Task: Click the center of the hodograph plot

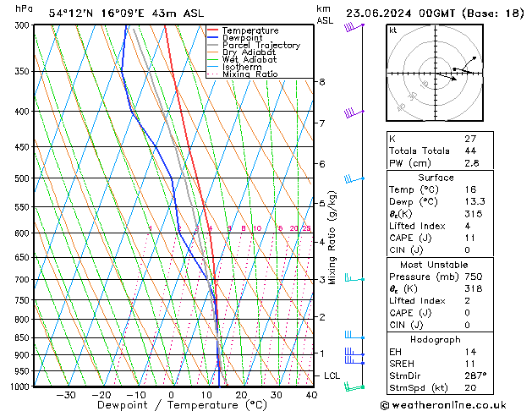Action: click(x=436, y=73)
